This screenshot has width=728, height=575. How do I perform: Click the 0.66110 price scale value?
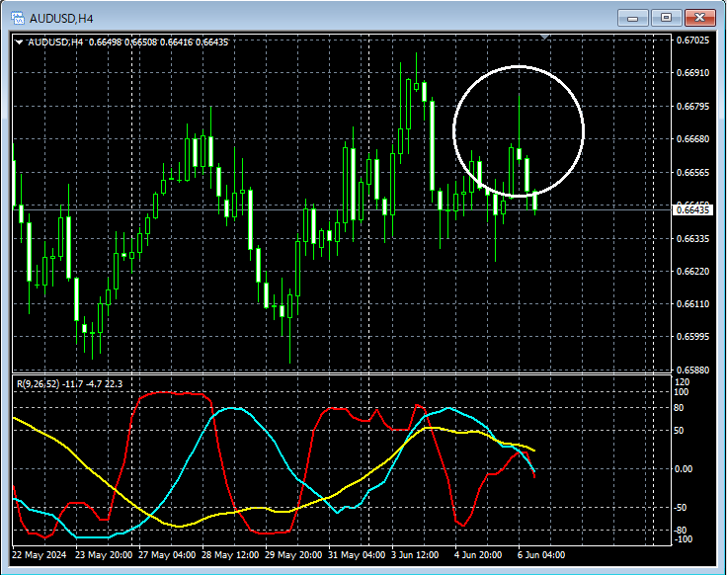(x=692, y=304)
